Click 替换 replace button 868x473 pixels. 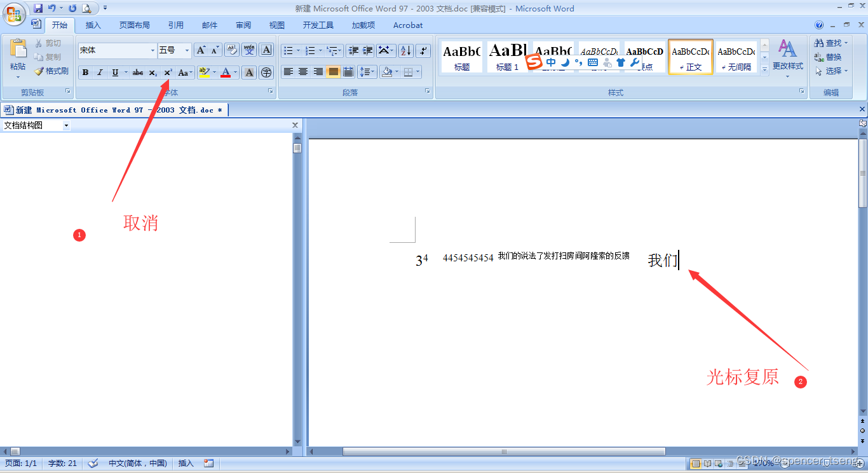829,57
